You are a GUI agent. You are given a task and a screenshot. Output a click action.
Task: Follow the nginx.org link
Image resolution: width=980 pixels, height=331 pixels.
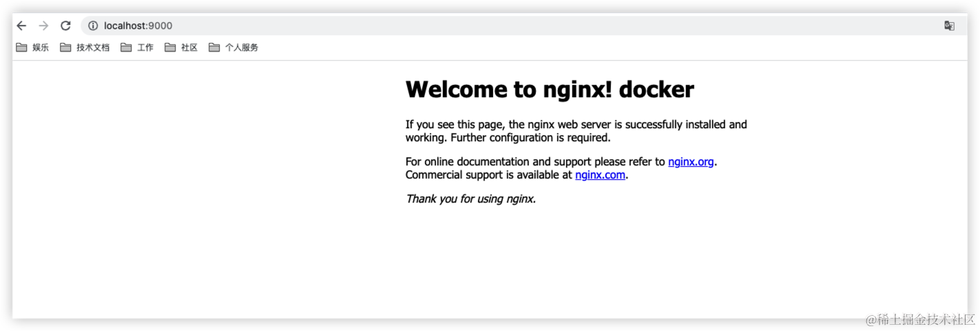click(691, 162)
